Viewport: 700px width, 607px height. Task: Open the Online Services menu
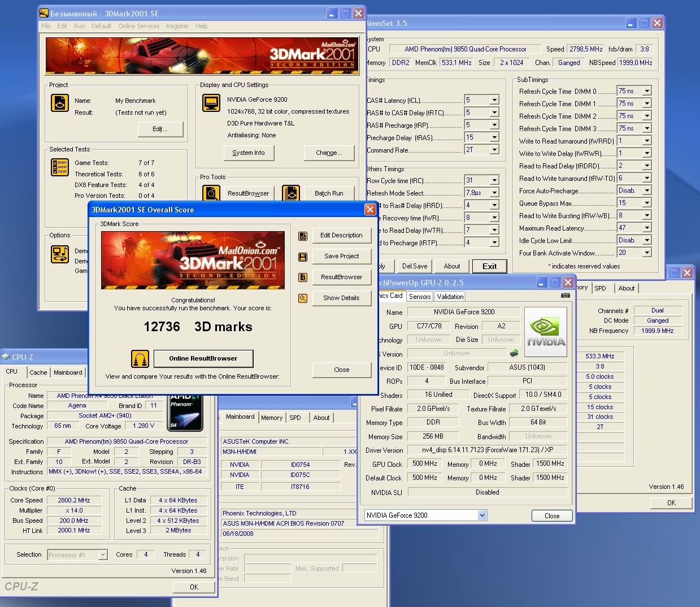tap(138, 26)
